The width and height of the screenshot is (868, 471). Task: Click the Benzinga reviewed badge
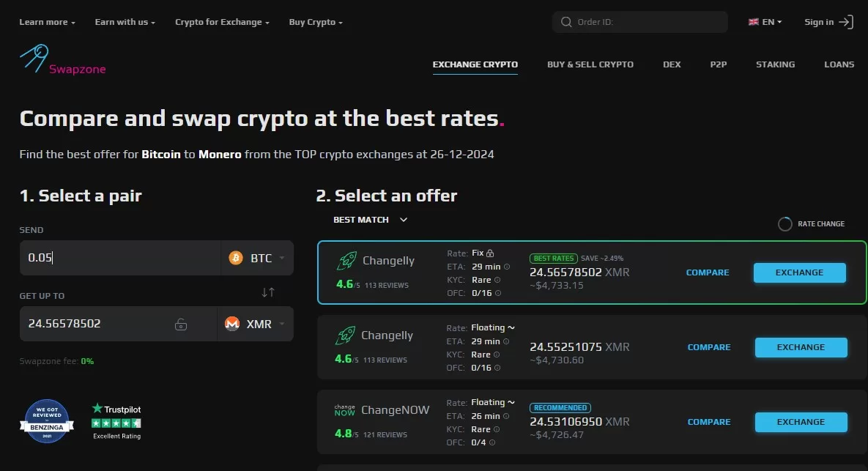point(47,421)
